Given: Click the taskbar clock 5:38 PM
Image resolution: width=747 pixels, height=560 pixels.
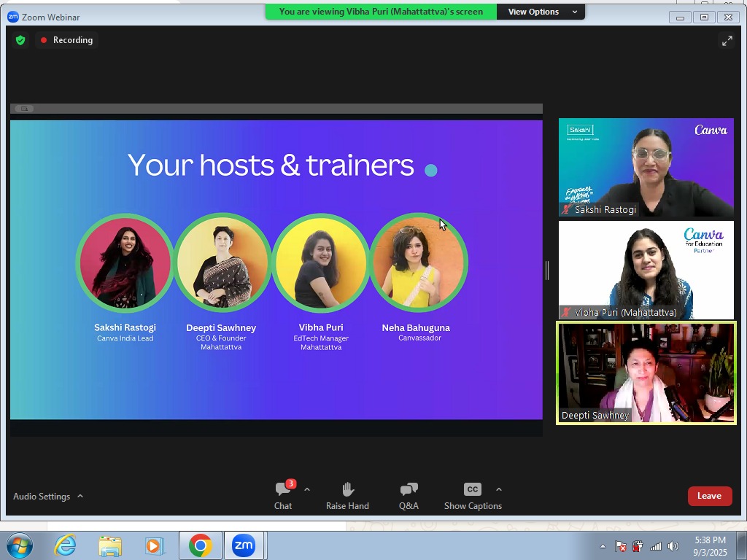Looking at the screenshot, I should pyautogui.click(x=710, y=540).
